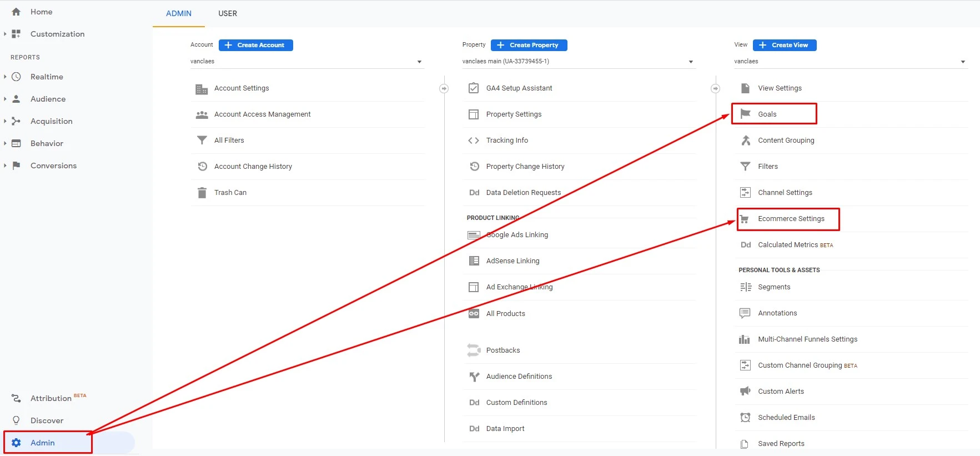This screenshot has height=456, width=980.
Task: Click the Create Property button
Action: tap(528, 45)
